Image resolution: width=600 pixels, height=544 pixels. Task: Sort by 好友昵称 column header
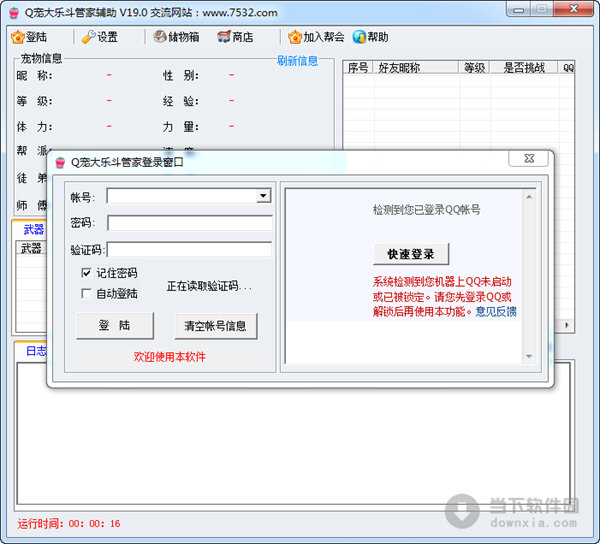pyautogui.click(x=416, y=68)
